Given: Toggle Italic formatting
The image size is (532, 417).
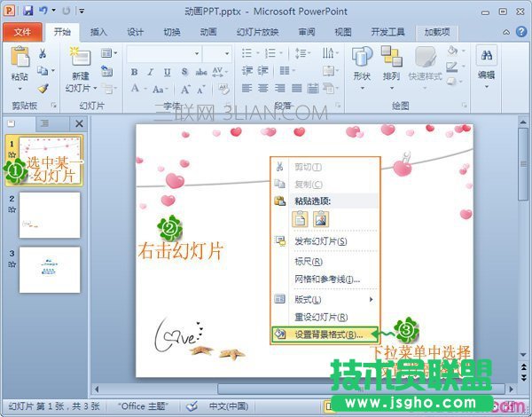Looking at the screenshot, I should pyautogui.click(x=151, y=73).
